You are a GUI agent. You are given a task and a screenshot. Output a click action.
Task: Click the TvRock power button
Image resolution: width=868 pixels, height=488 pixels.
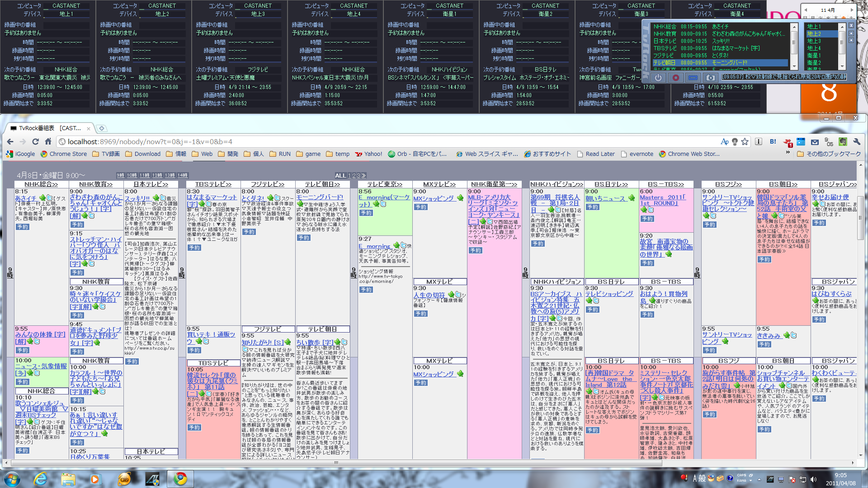click(x=658, y=78)
